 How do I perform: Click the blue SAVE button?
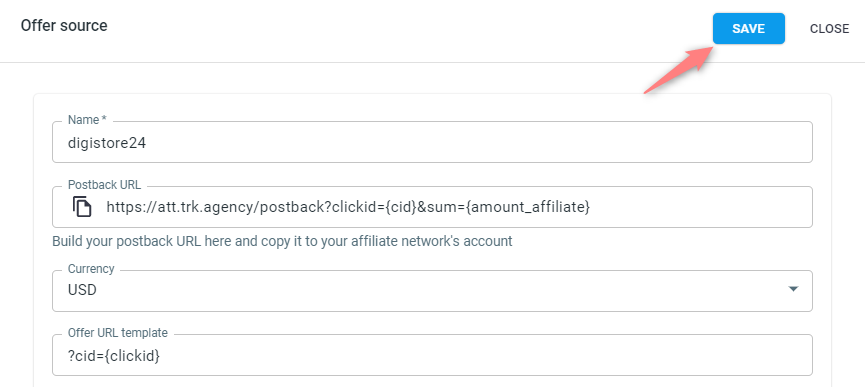coord(749,29)
